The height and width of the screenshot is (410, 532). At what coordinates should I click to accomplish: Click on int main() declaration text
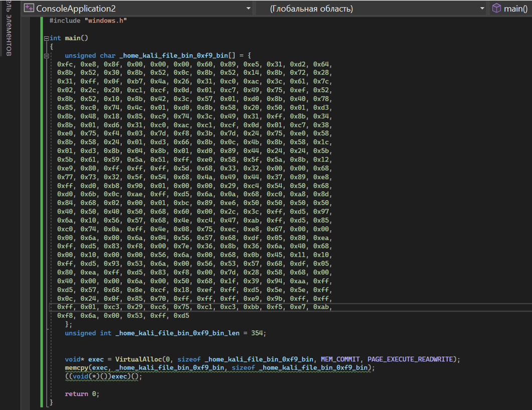(69, 38)
